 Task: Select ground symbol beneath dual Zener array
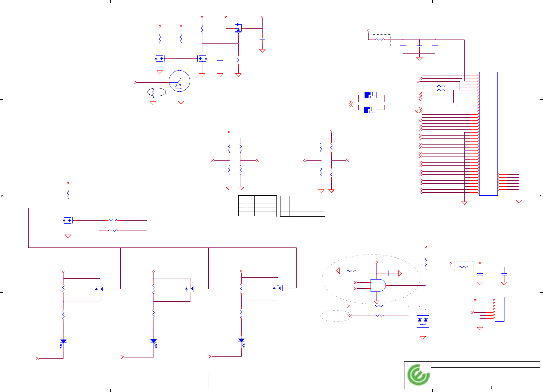pos(423,338)
